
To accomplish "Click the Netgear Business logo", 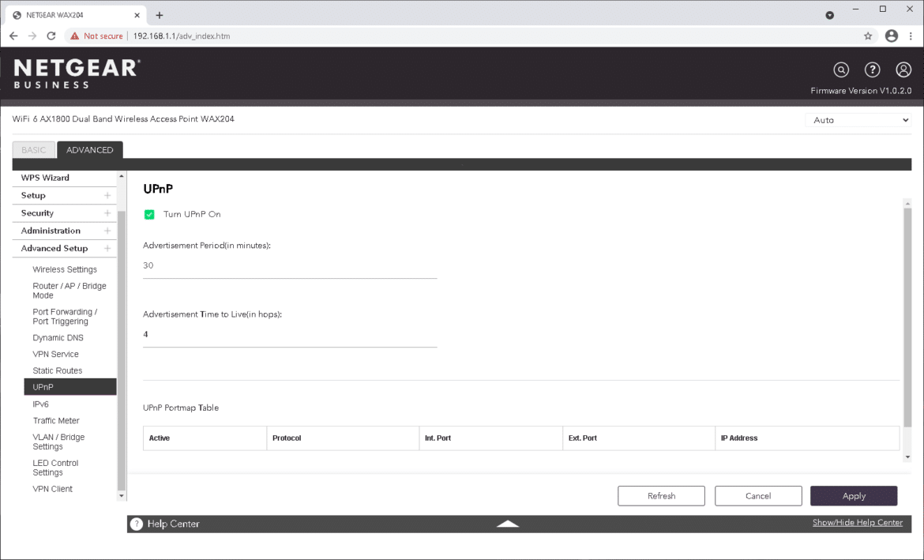I will tap(77, 73).
